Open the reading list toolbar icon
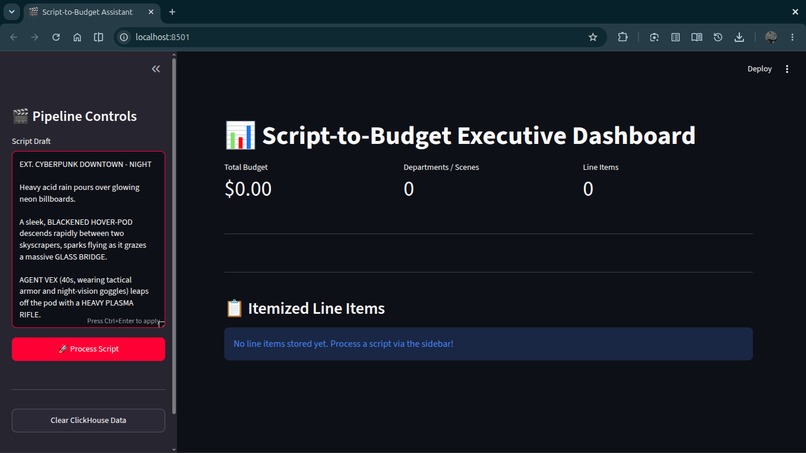Screen dimensions: 806x453 pos(675,37)
